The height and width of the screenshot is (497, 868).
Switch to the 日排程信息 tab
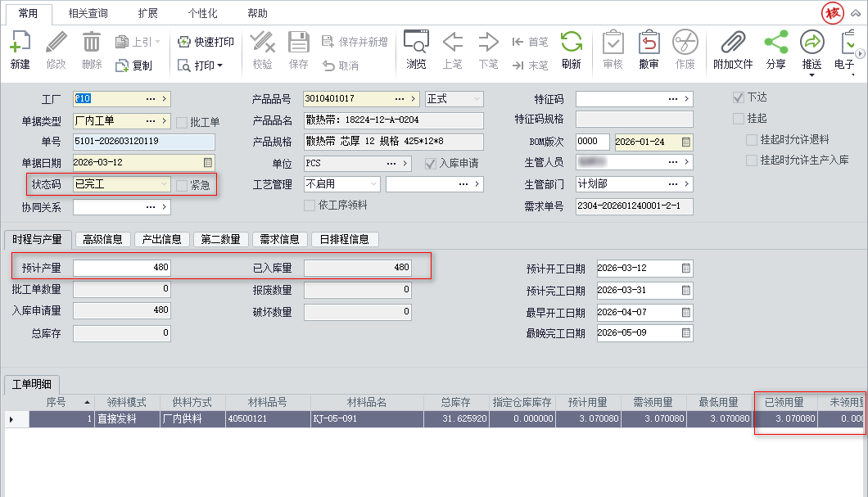[x=344, y=239]
